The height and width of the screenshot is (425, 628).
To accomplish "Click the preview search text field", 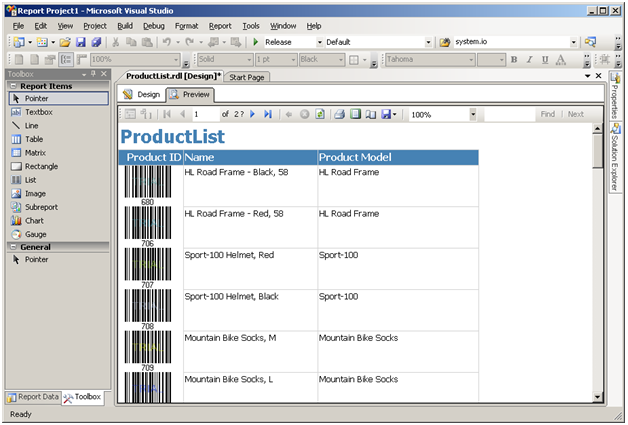I will tap(510, 114).
